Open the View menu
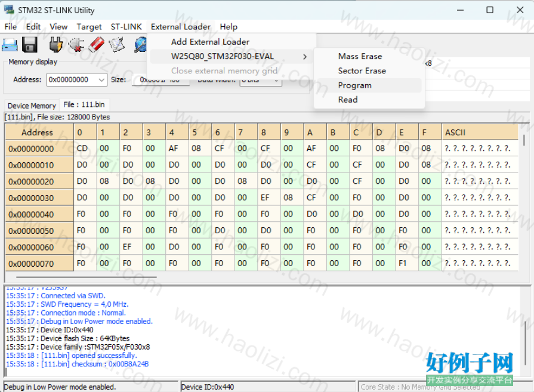534x392 pixels. (x=58, y=27)
